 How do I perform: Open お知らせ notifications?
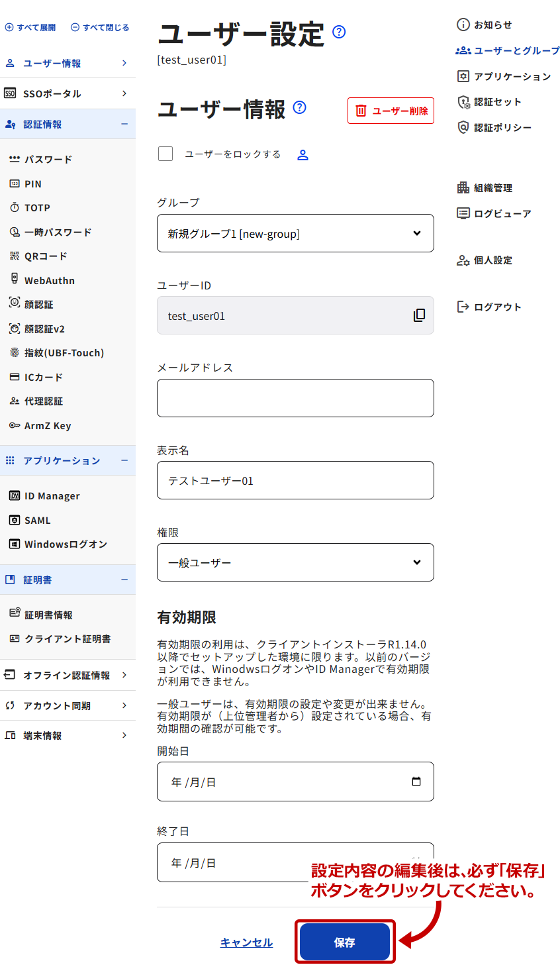coord(485,25)
